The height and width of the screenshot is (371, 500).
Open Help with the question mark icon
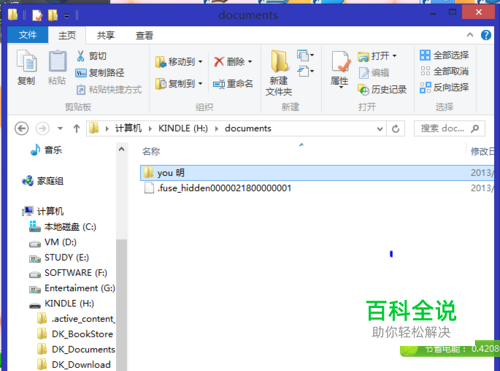[x=486, y=35]
